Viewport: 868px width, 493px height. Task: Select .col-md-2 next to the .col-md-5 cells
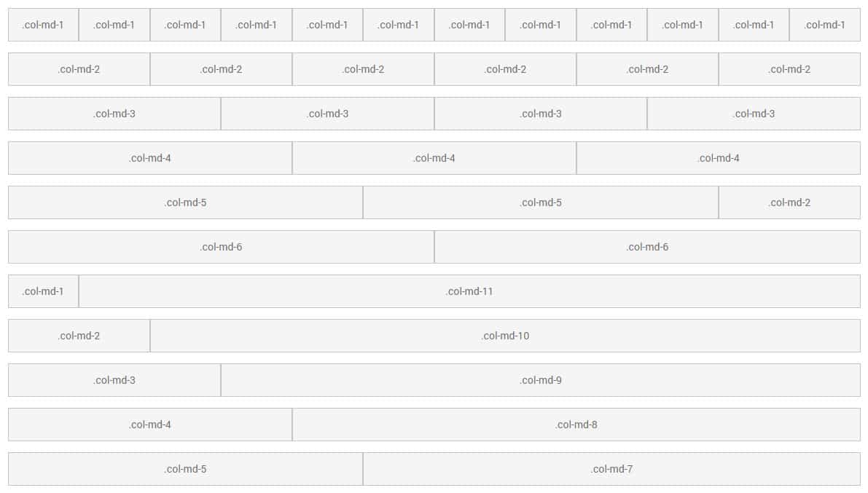[x=789, y=202]
